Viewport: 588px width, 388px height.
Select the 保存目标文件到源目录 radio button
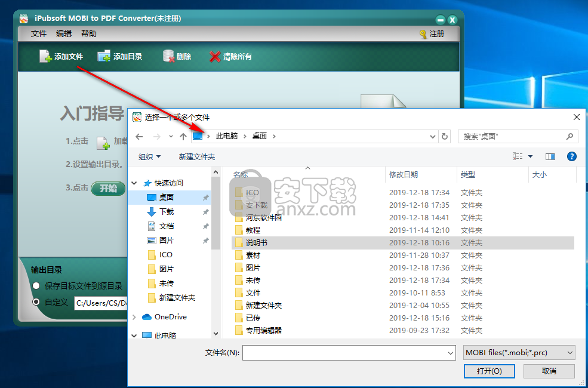point(36,286)
